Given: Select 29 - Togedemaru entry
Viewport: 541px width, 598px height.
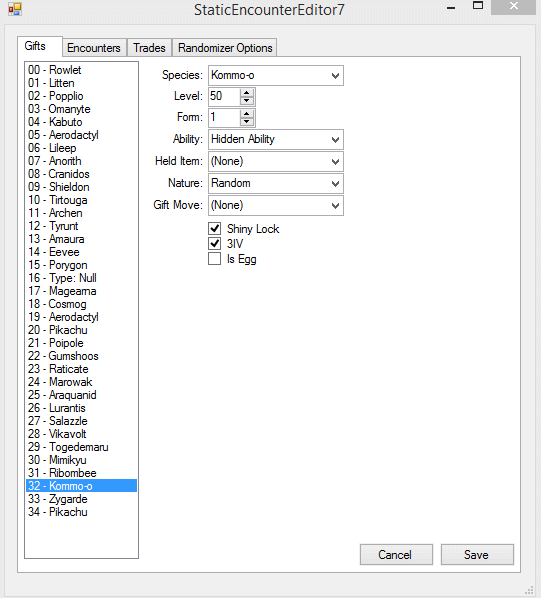Looking at the screenshot, I should pyautogui.click(x=81, y=447).
